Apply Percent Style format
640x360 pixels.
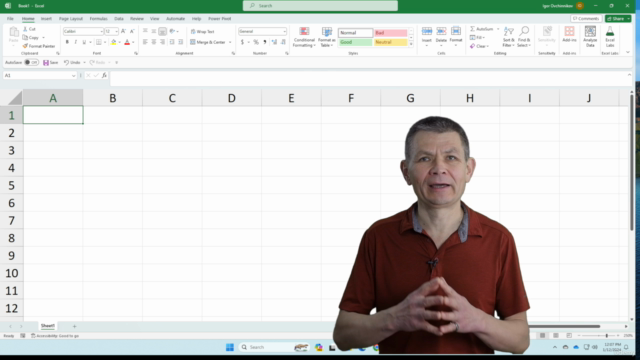click(256, 42)
